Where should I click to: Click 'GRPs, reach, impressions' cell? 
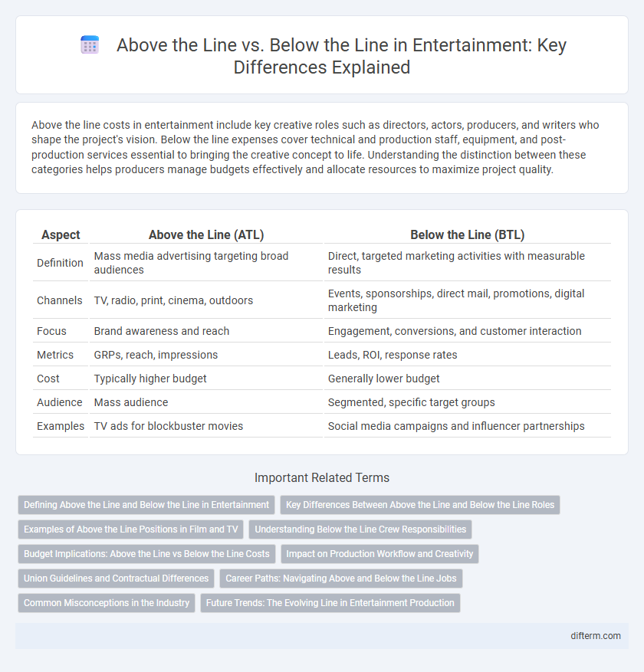click(x=205, y=355)
